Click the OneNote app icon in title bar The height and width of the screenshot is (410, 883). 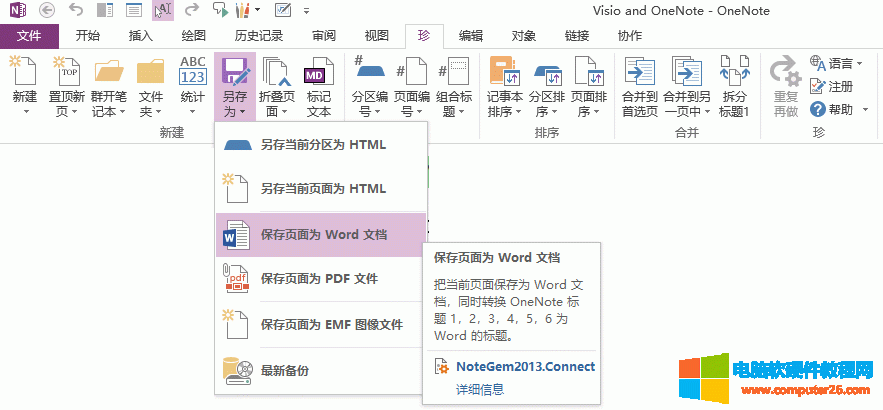[x=18, y=10]
